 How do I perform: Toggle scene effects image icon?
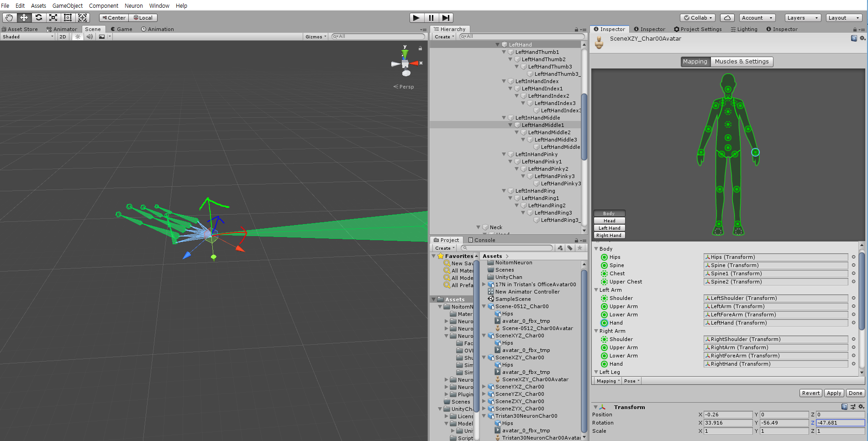pyautogui.click(x=102, y=37)
